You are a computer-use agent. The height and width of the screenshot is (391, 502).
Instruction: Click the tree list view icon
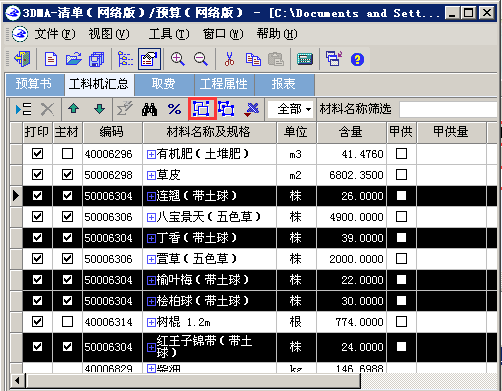tap(125, 59)
